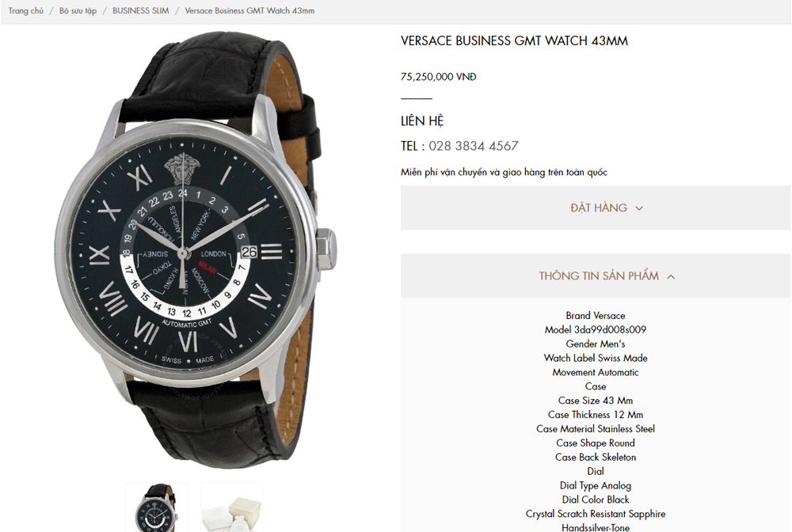Select the watch front view thumbnail
Viewport: 792px width, 532px height.
tap(156, 507)
